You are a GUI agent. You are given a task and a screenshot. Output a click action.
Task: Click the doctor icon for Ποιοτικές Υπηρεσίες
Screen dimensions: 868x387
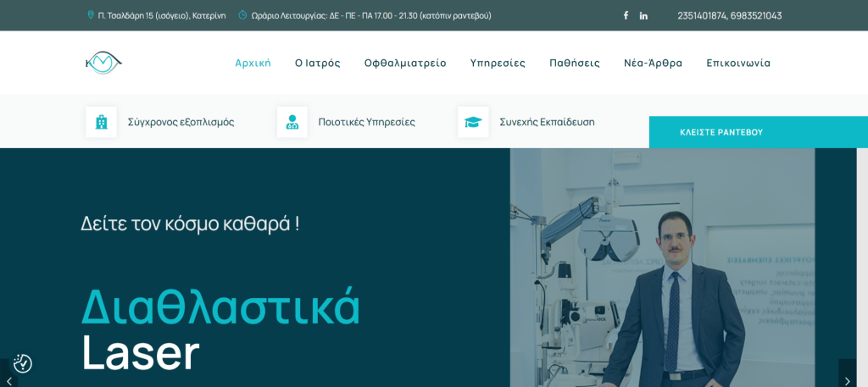[292, 122]
